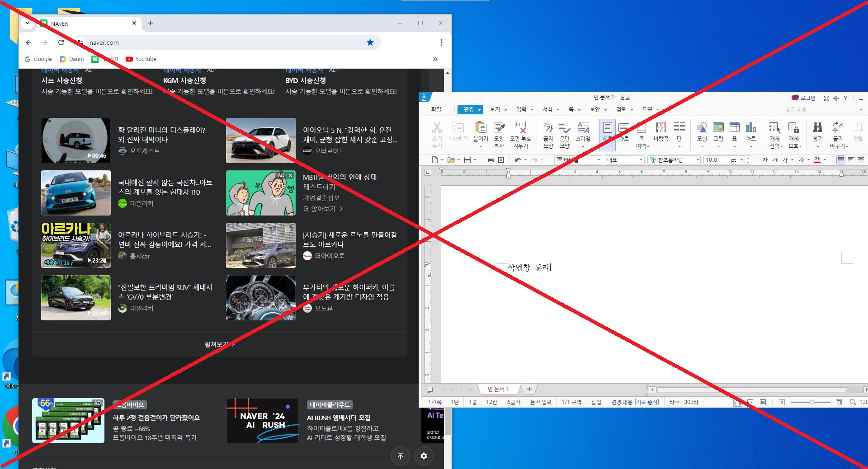Close the MBTI ad with its X
Image resolution: width=868 pixels, height=469 pixels.
tap(291, 175)
